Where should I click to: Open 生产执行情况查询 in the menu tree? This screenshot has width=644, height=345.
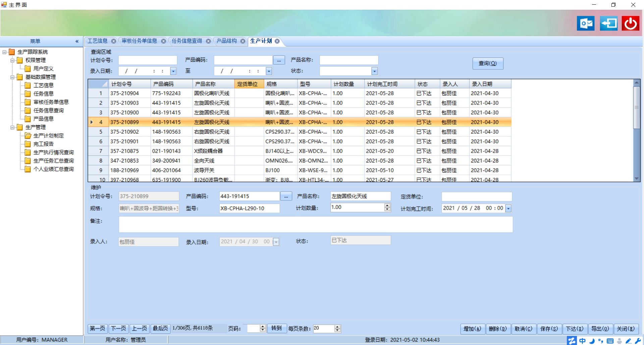(x=54, y=152)
